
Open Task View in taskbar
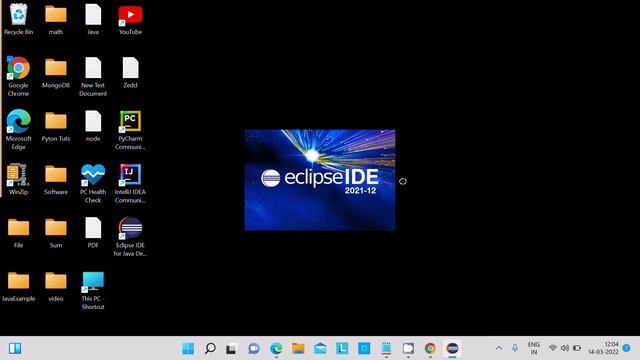231,348
